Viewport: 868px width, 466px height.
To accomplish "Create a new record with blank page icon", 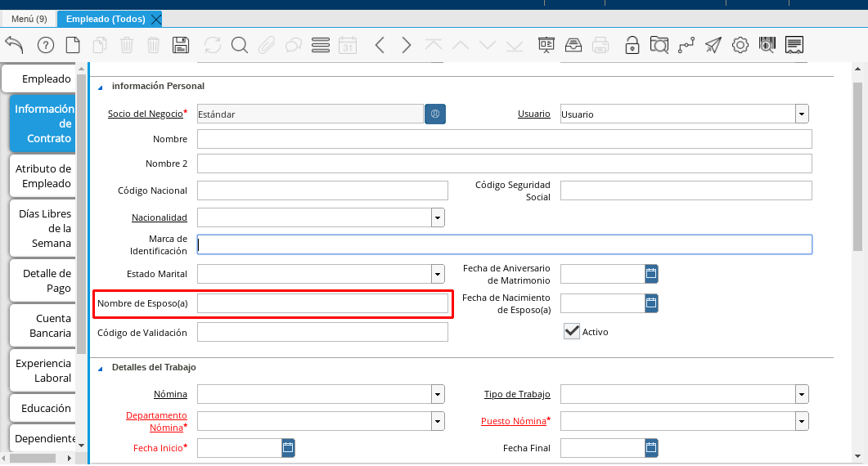I will point(73,45).
